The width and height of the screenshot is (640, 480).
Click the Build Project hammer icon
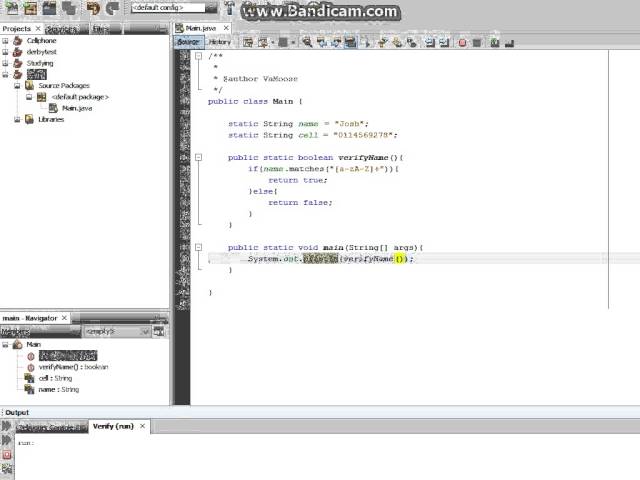coord(230,8)
